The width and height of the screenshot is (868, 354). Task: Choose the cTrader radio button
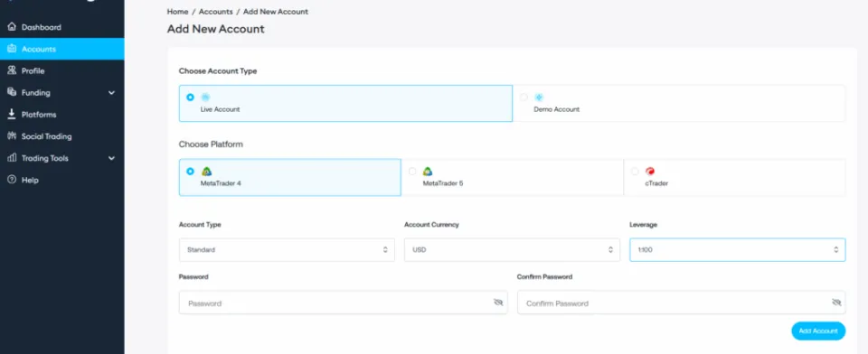pos(635,172)
